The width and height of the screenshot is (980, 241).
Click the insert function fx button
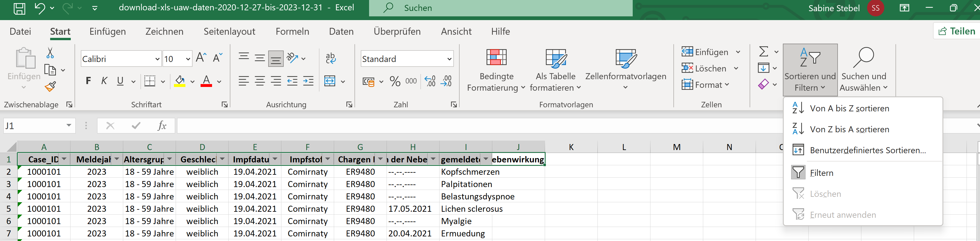162,125
